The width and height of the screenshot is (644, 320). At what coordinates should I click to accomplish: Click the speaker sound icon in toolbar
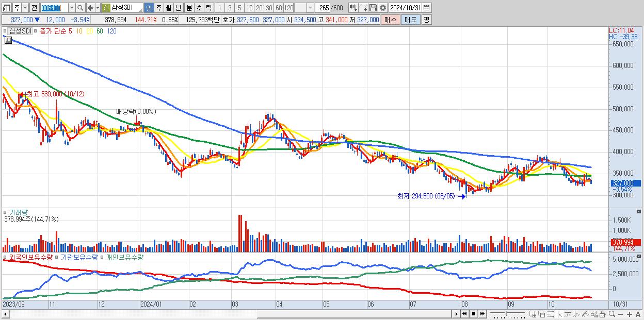(90, 8)
